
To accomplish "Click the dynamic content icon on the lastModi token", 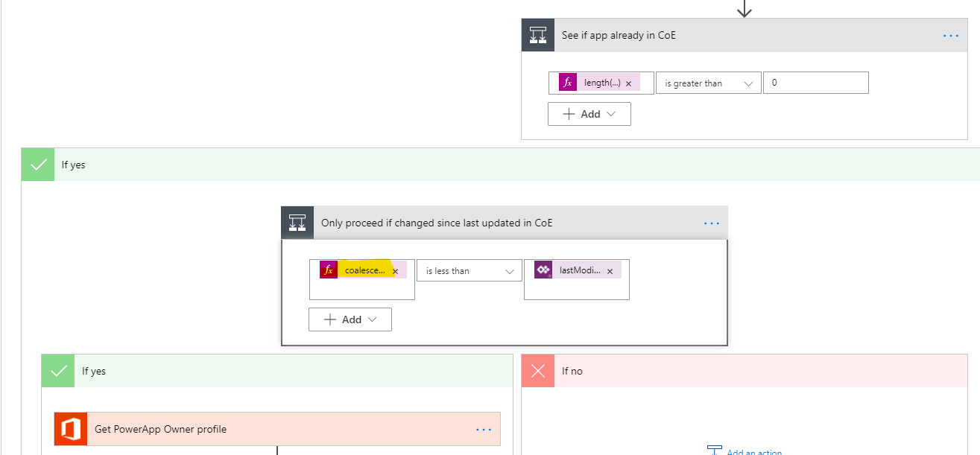I will click(x=543, y=270).
